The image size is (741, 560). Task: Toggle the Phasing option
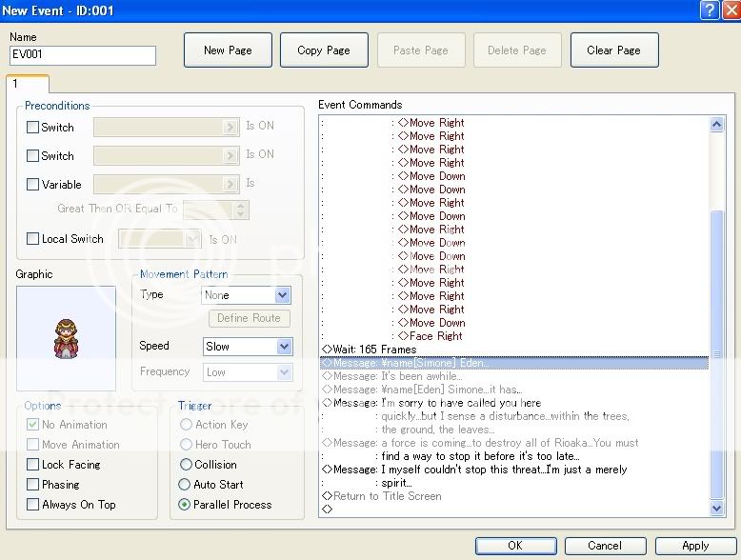(33, 485)
